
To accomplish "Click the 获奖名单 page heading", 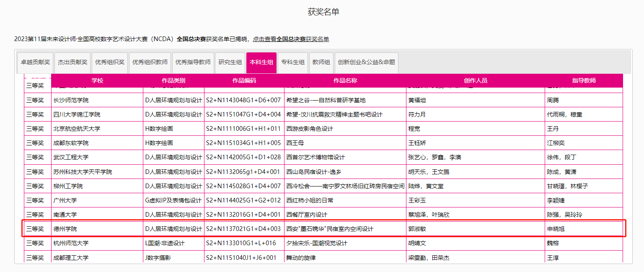I will coord(323,12).
